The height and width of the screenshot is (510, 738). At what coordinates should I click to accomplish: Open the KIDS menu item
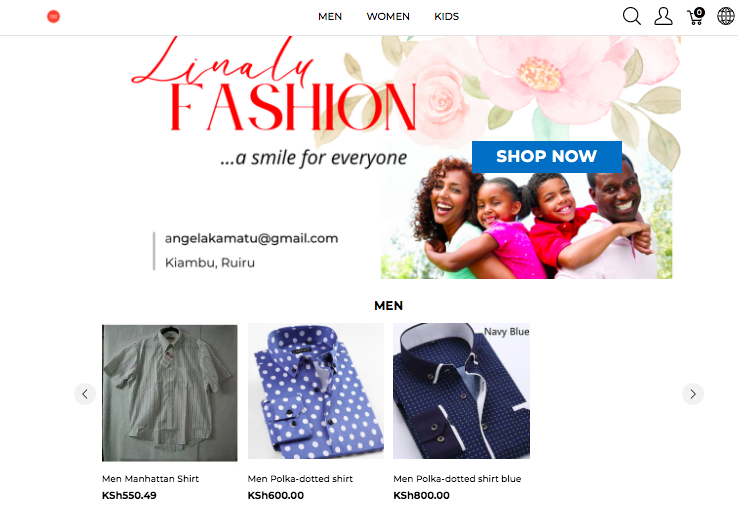click(447, 16)
